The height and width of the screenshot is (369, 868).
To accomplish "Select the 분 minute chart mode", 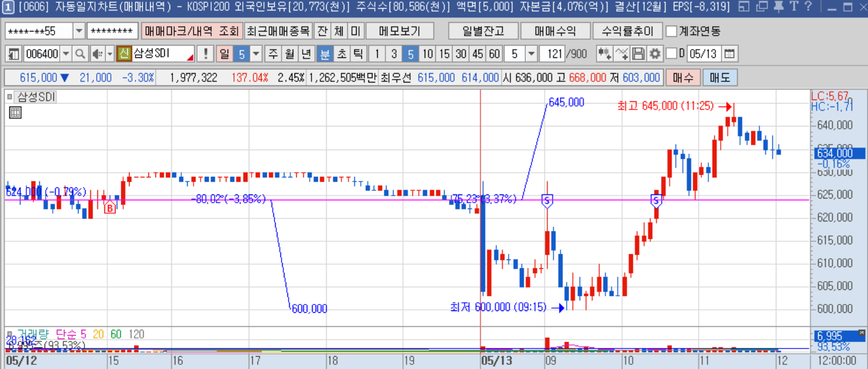I will tap(324, 54).
